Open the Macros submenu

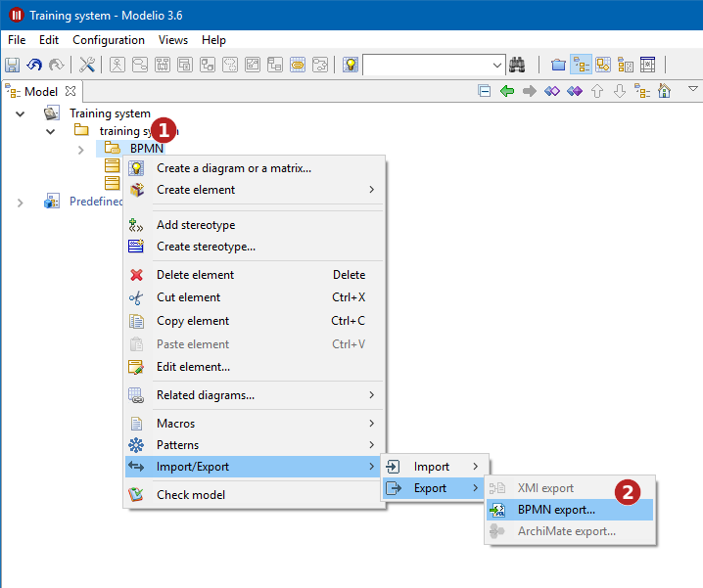(x=255, y=423)
